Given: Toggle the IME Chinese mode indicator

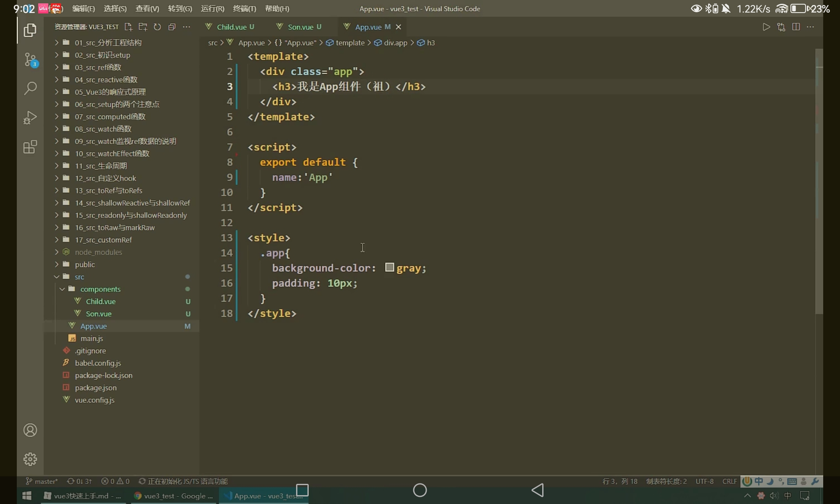Looking at the screenshot, I should [759, 481].
